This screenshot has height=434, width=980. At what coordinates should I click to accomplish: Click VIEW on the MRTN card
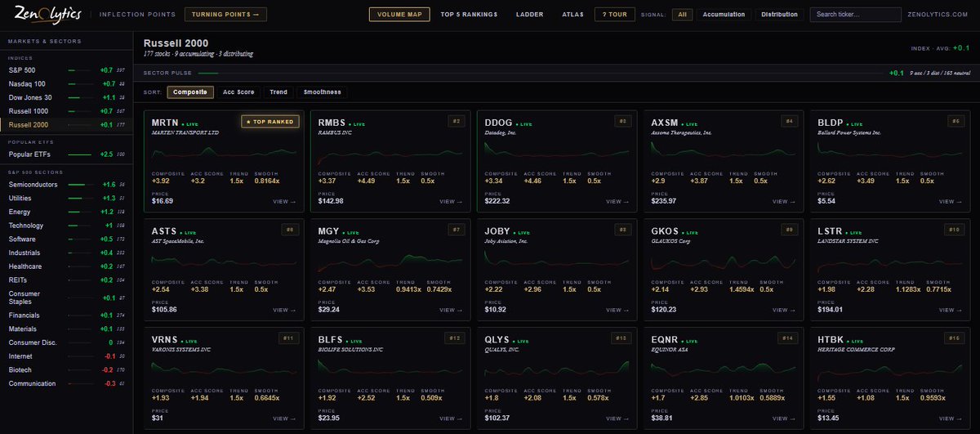pos(285,201)
